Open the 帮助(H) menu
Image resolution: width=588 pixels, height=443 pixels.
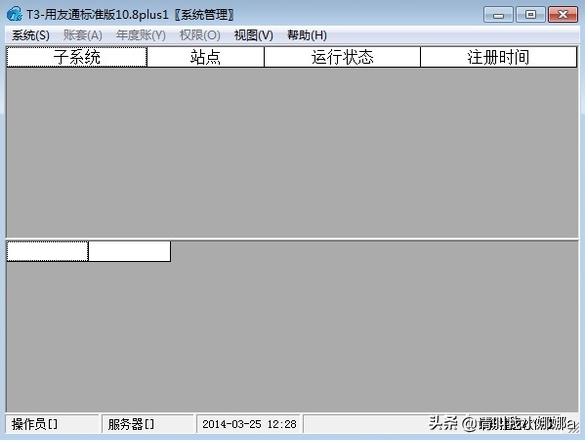307,35
